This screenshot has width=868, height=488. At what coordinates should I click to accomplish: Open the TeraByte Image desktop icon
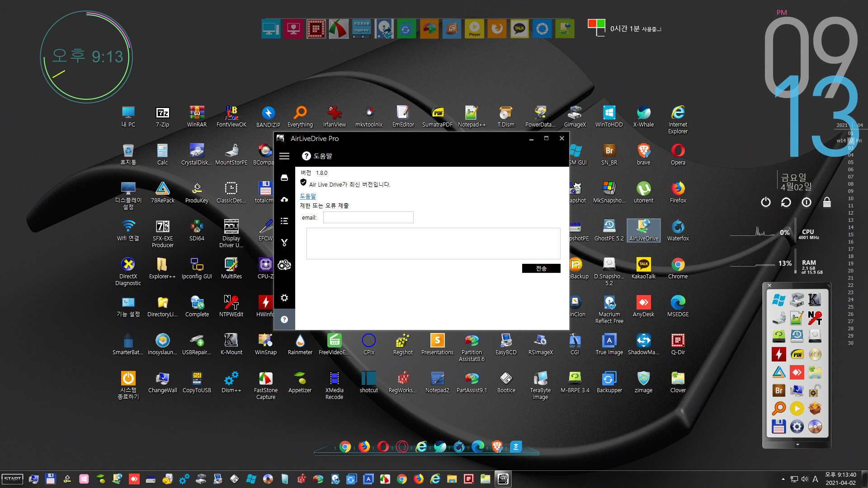[x=540, y=385]
